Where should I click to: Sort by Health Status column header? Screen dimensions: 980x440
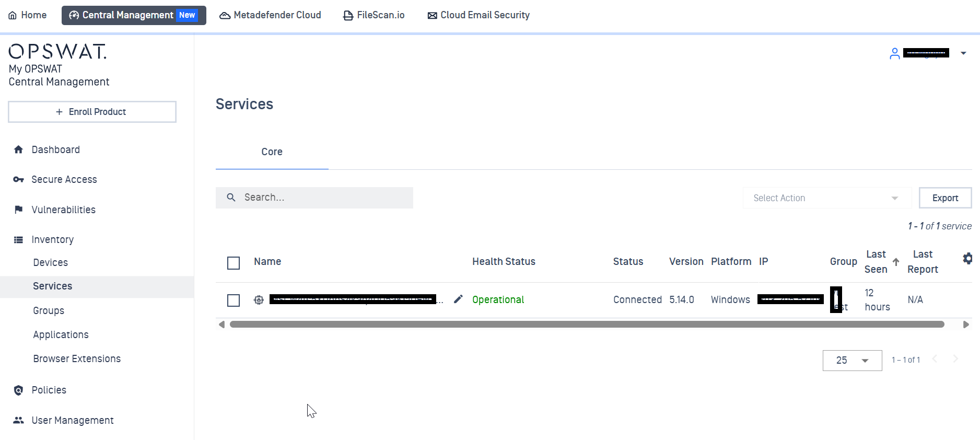pos(504,261)
